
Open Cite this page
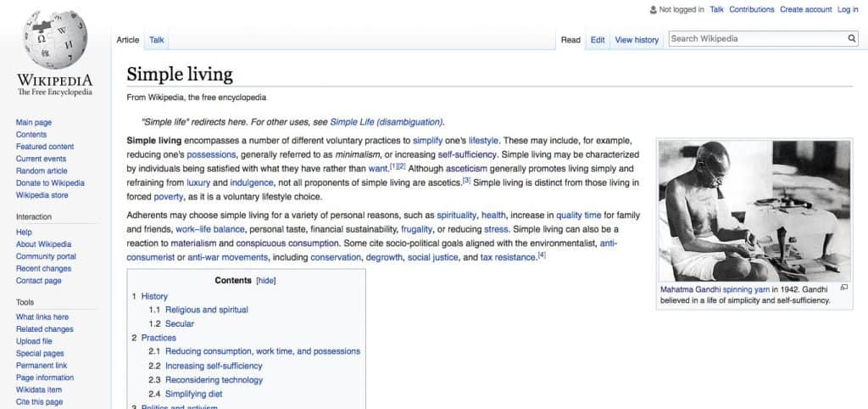(x=39, y=402)
